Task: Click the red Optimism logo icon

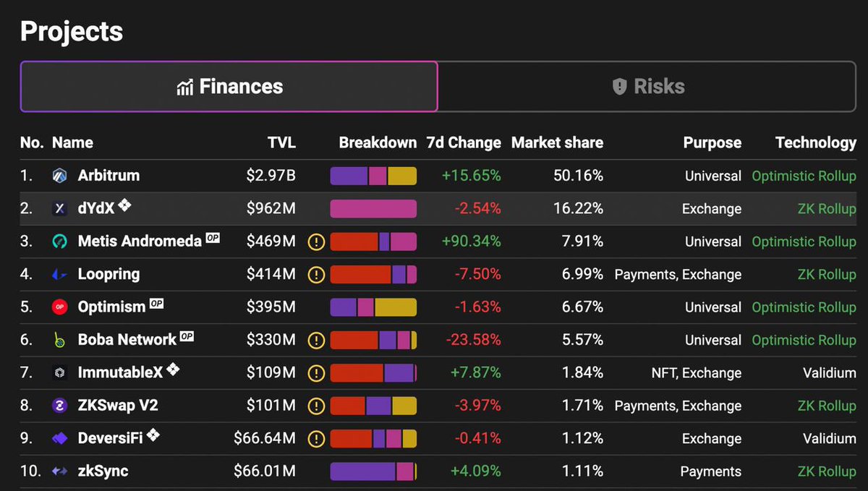Action: click(x=60, y=307)
